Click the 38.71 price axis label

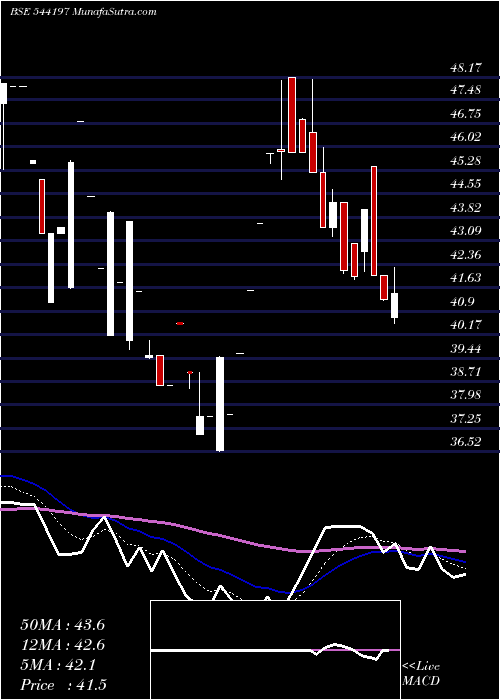(x=466, y=371)
